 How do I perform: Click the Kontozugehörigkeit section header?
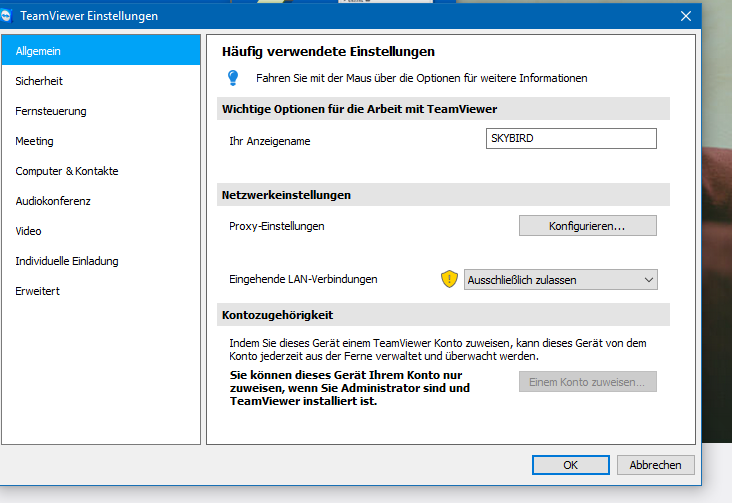click(x=443, y=315)
